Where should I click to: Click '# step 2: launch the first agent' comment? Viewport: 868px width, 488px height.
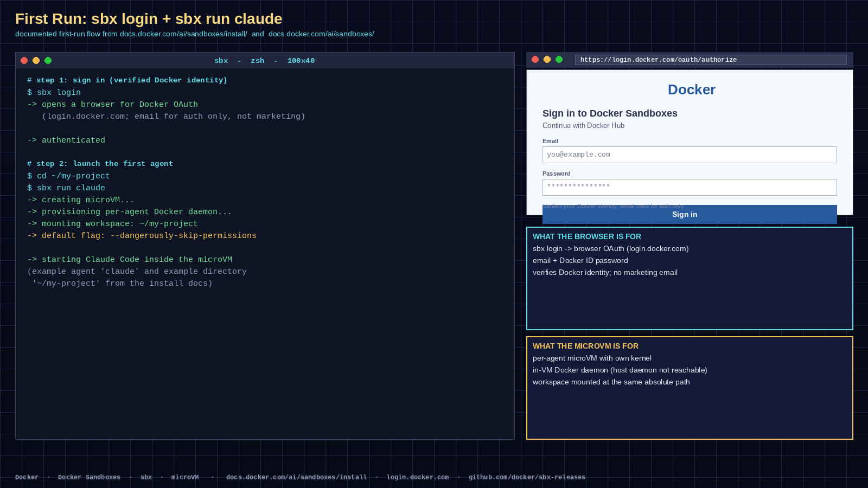coord(100,163)
